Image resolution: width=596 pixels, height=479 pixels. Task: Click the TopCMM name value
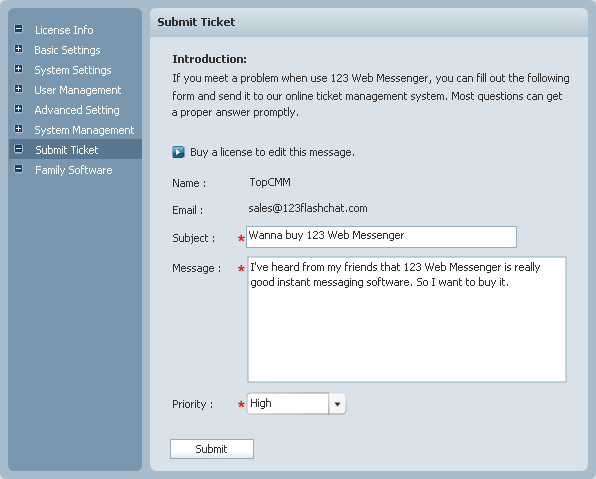pos(270,182)
